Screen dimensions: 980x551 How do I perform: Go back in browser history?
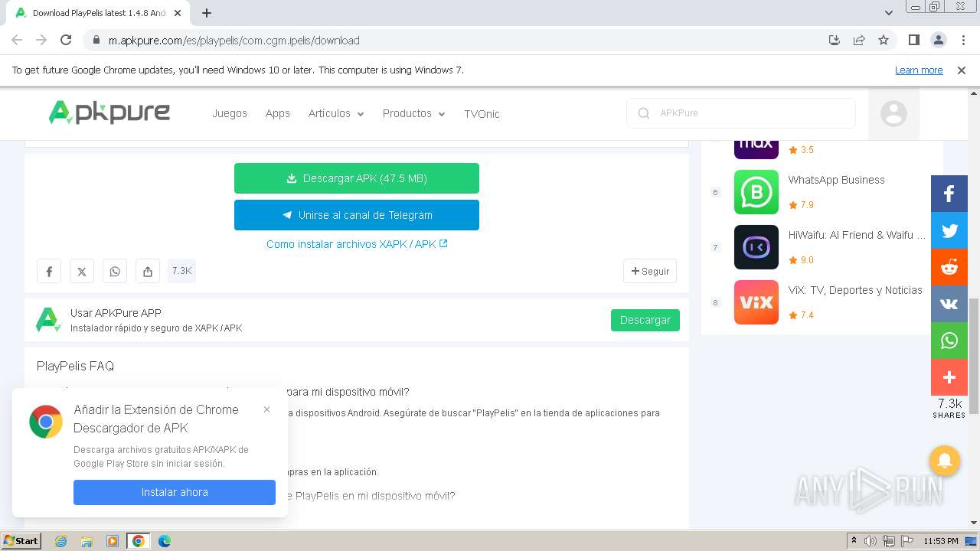[17, 40]
